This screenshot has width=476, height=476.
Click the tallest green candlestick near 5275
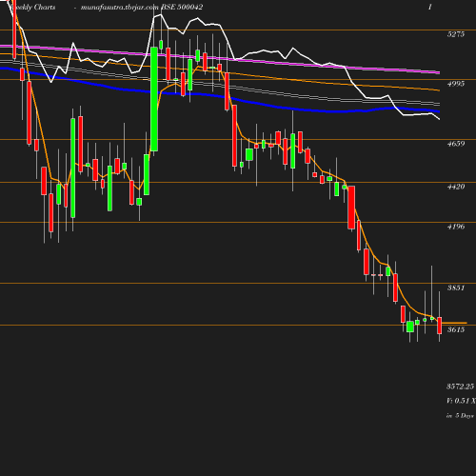[x=154, y=99]
